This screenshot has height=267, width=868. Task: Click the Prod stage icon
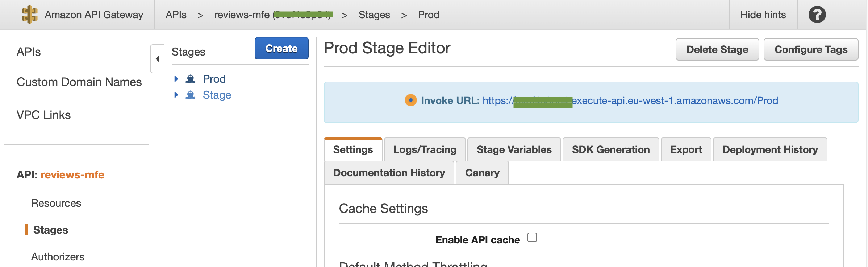click(190, 79)
